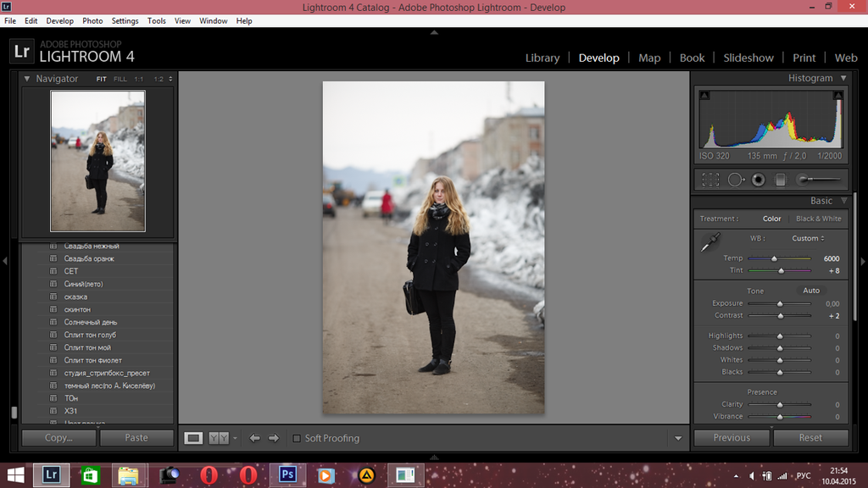Screen dimensions: 868x488
Task: Click the Reset button
Action: click(x=810, y=438)
